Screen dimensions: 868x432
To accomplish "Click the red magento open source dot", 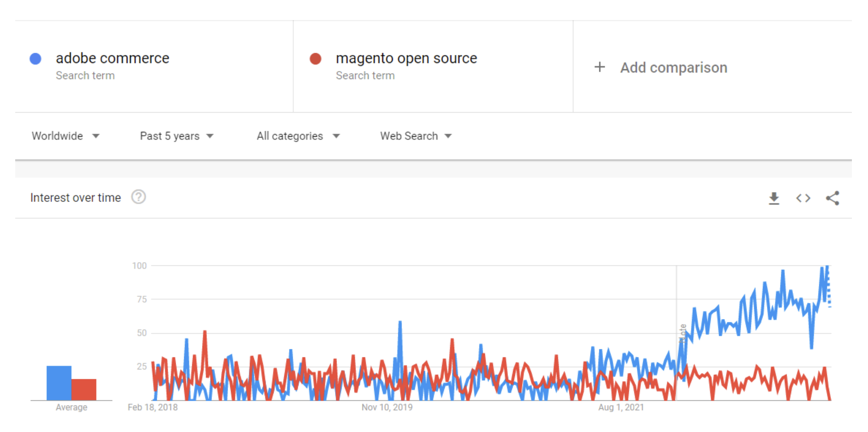I will pyautogui.click(x=316, y=59).
